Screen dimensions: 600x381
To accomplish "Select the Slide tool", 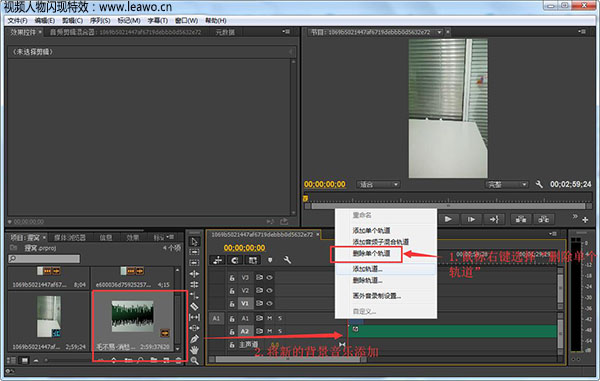I will coord(194,328).
